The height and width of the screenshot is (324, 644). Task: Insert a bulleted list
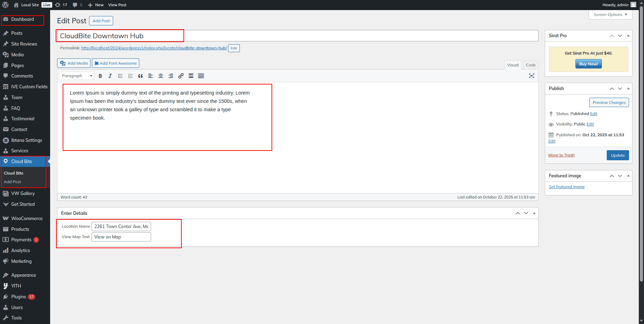tap(120, 76)
